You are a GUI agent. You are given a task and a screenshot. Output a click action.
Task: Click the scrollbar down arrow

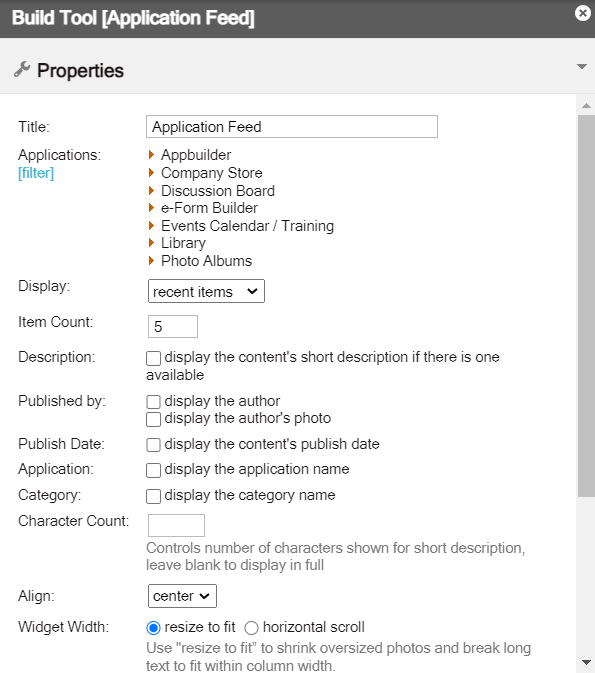pos(586,662)
